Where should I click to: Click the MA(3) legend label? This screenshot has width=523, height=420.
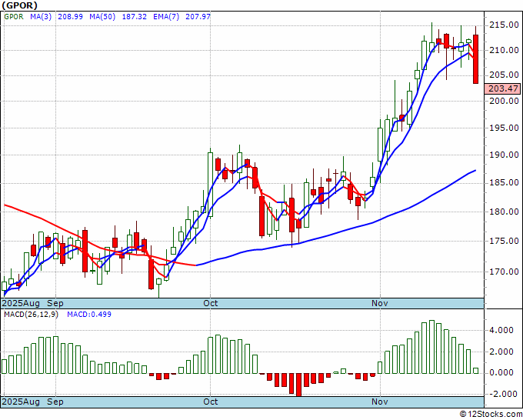tap(41, 16)
